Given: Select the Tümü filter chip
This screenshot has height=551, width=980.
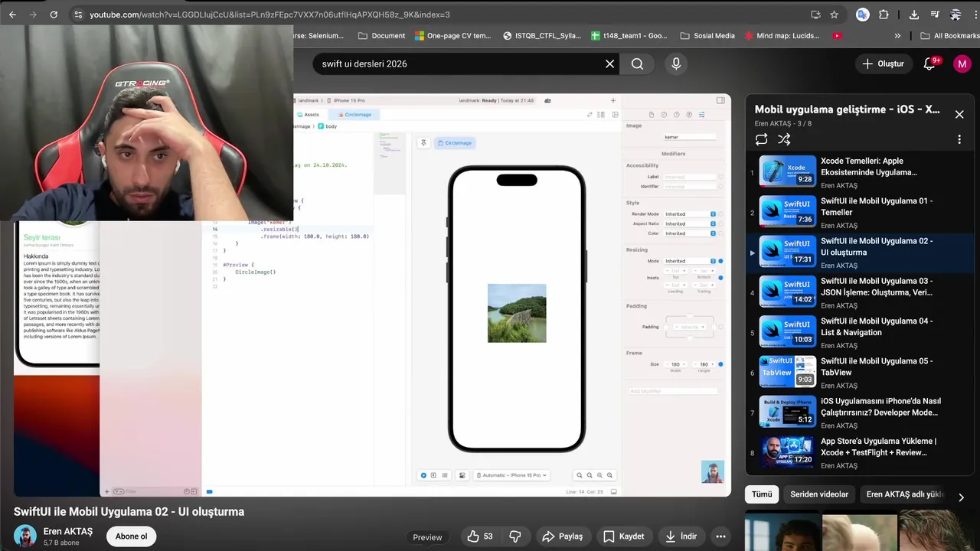Looking at the screenshot, I should [762, 494].
